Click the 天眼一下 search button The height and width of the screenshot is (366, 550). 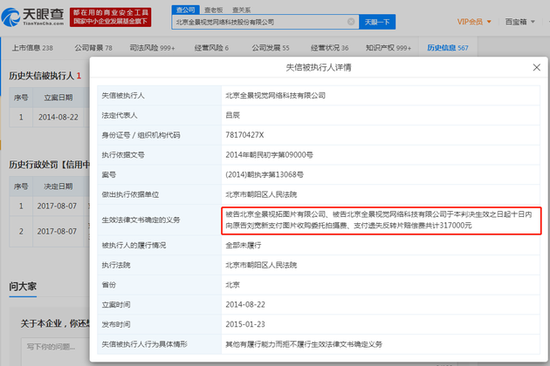point(377,22)
